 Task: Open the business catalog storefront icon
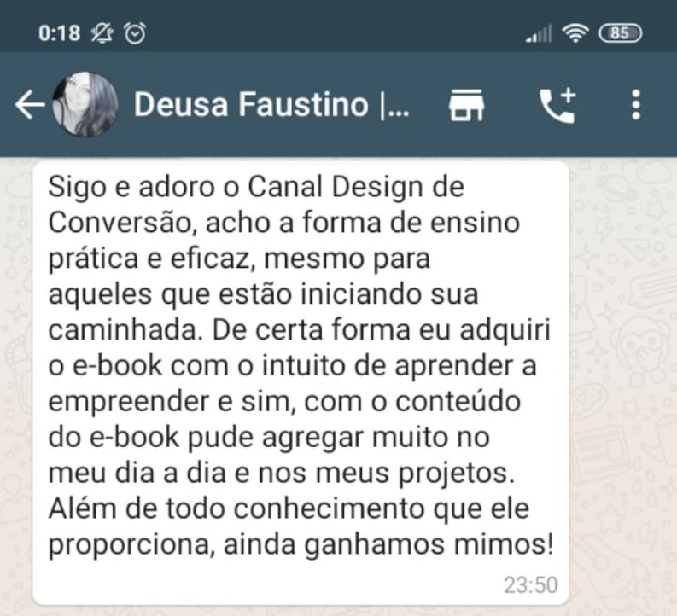[x=466, y=105]
